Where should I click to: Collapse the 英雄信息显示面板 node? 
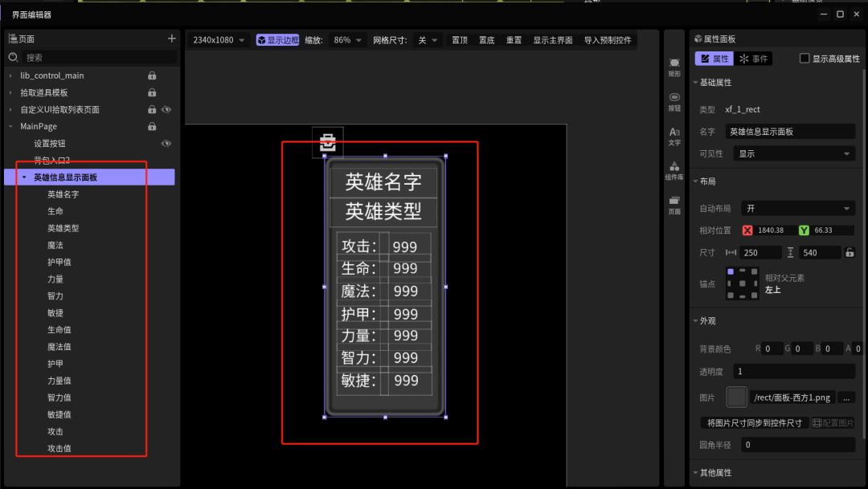[24, 177]
